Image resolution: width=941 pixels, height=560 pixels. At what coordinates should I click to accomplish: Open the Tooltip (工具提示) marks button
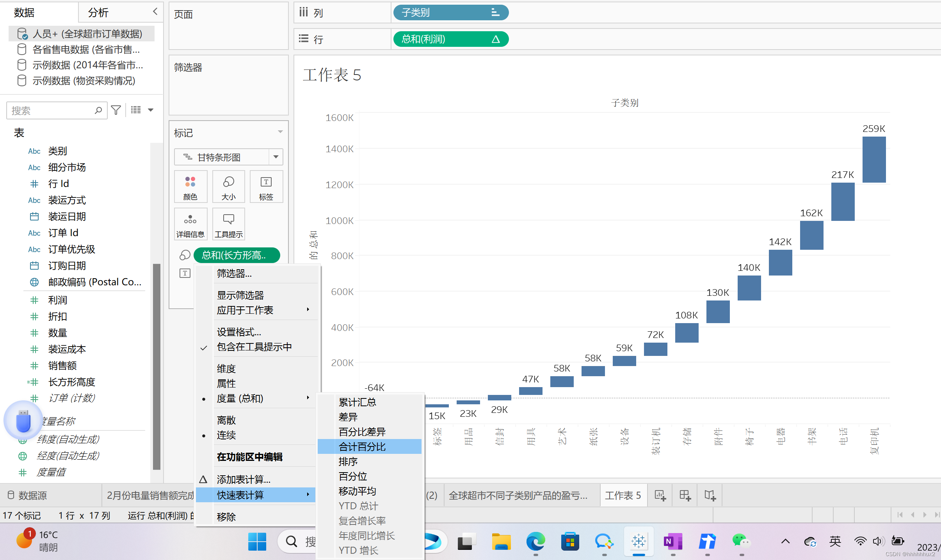(x=228, y=224)
